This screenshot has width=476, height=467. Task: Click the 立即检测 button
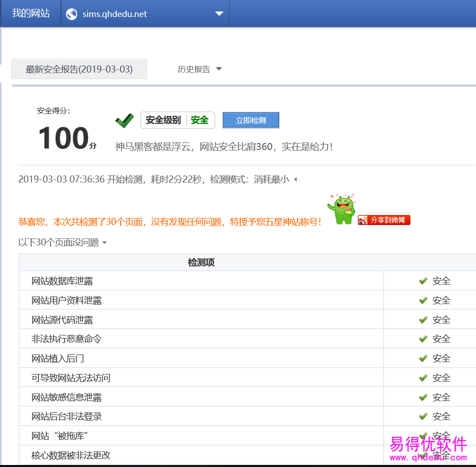pos(251,120)
